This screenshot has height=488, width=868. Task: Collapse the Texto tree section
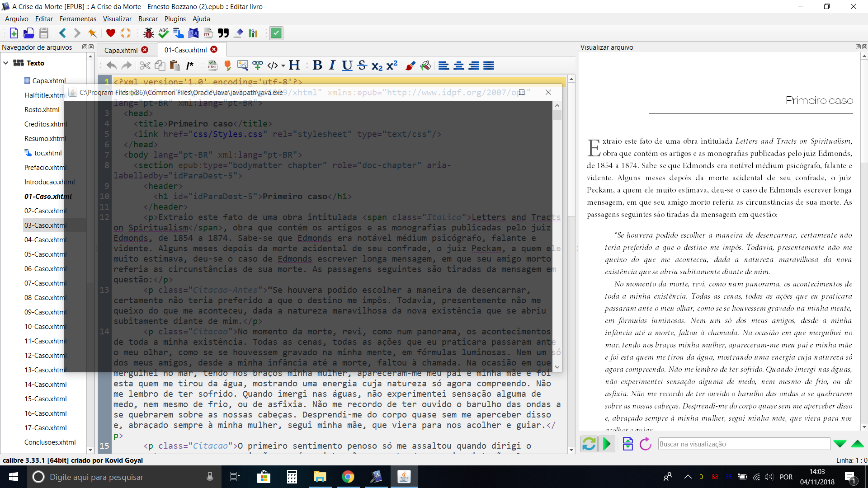[6, 63]
